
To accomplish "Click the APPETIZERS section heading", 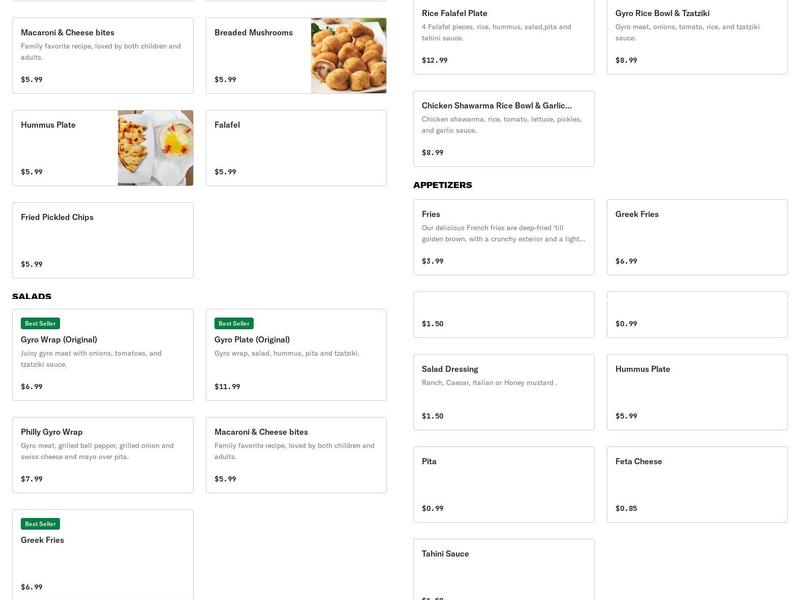I will click(445, 184).
